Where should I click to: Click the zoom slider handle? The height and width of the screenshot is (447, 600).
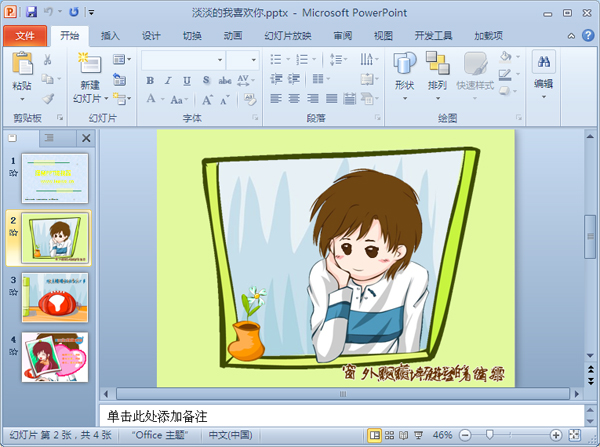pos(489,435)
